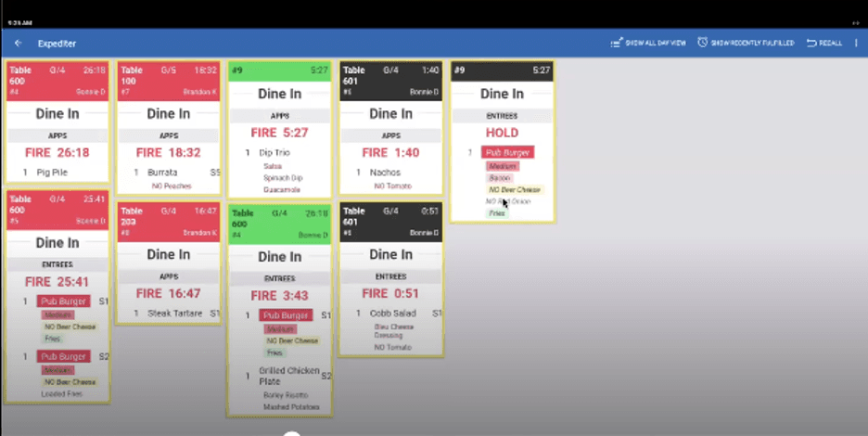Click the FIRE 18:32 timer on Table 100
The height and width of the screenshot is (436, 868).
tap(169, 152)
